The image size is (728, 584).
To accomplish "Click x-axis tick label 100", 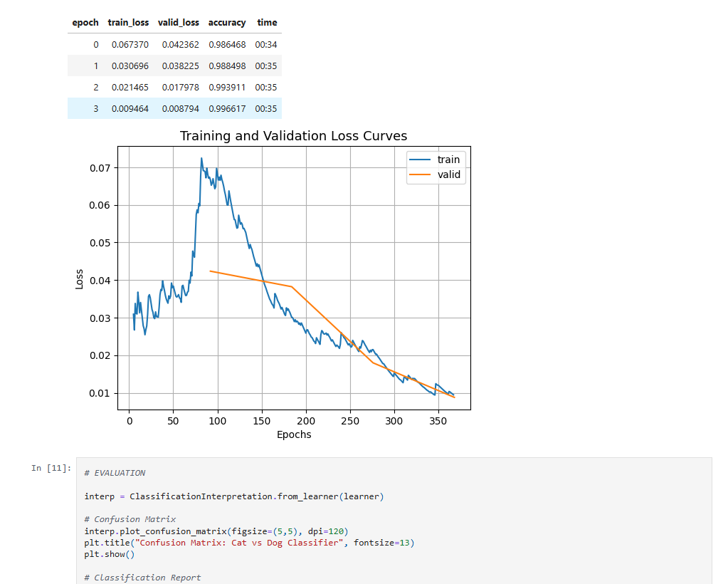I will click(x=217, y=422).
